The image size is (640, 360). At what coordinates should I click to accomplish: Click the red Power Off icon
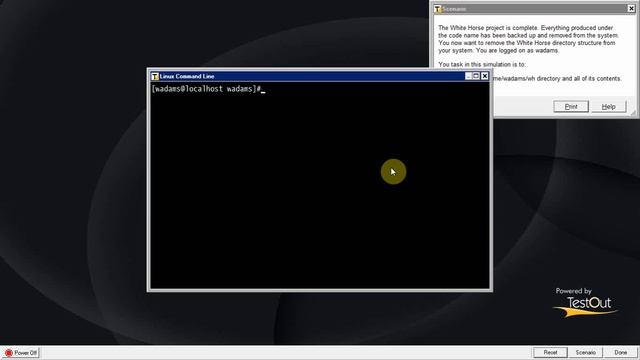9,353
